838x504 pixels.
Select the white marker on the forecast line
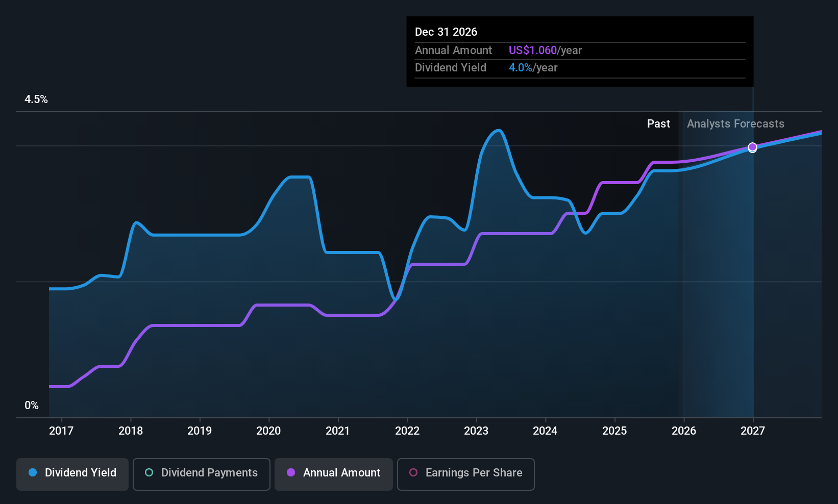[x=752, y=147]
